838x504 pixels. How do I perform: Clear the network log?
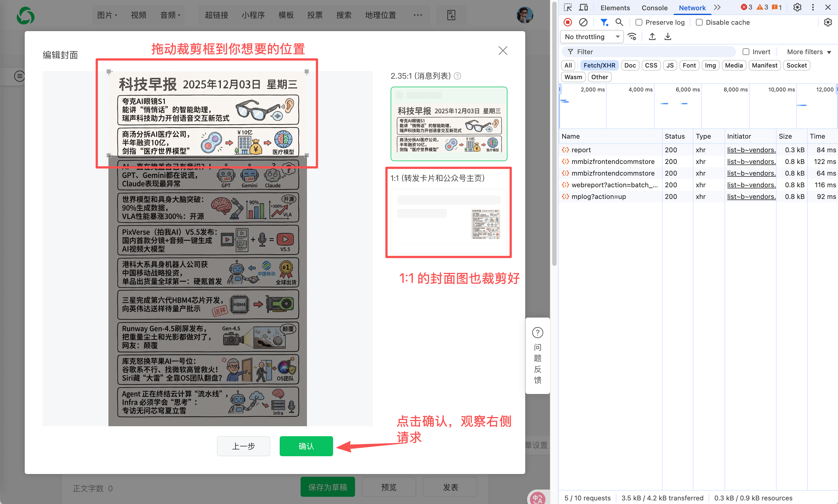point(583,23)
